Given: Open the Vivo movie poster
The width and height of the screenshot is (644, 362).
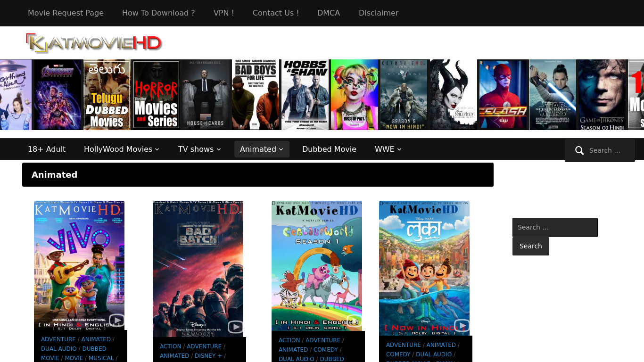Looking at the screenshot, I should pos(79,265).
